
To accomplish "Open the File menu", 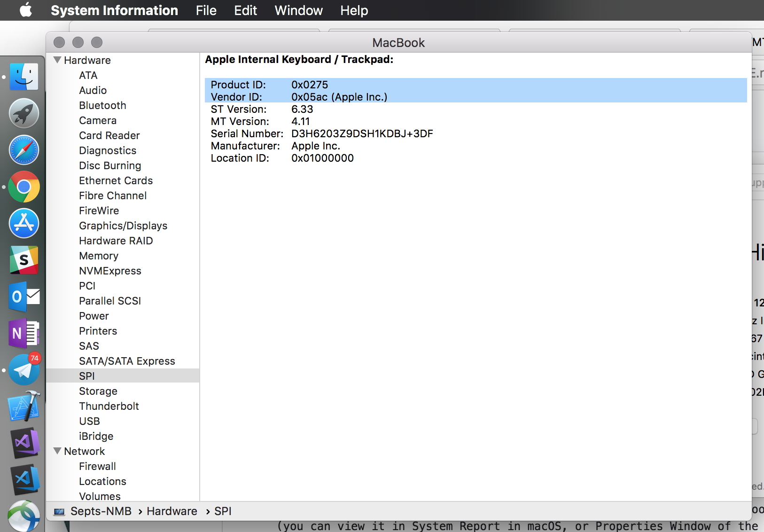I will pyautogui.click(x=206, y=10).
